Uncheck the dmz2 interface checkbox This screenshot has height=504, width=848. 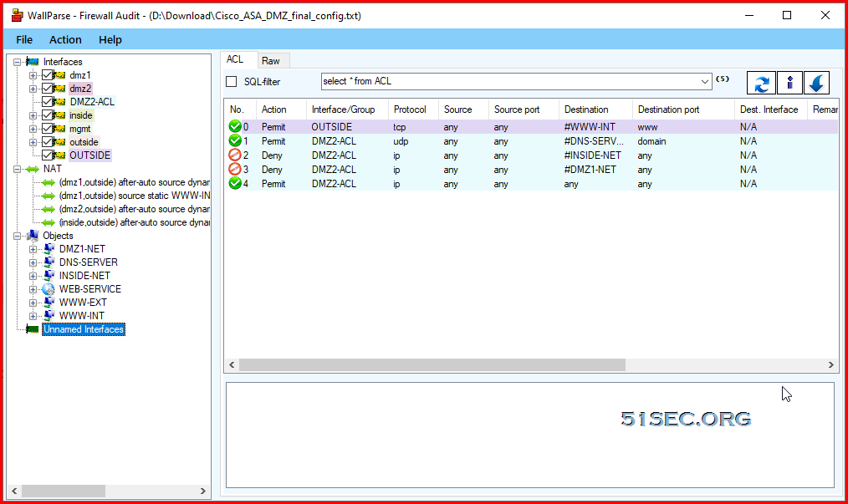pos(47,88)
